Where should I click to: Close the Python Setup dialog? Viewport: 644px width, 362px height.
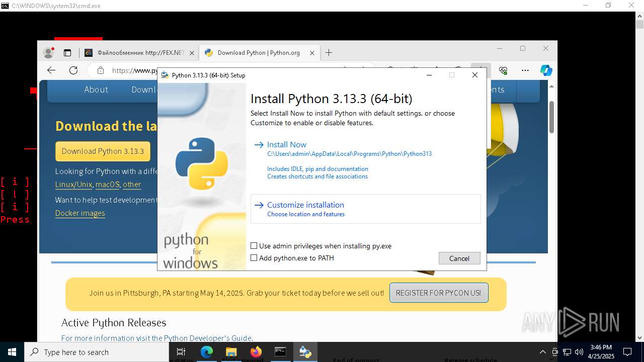(x=474, y=75)
